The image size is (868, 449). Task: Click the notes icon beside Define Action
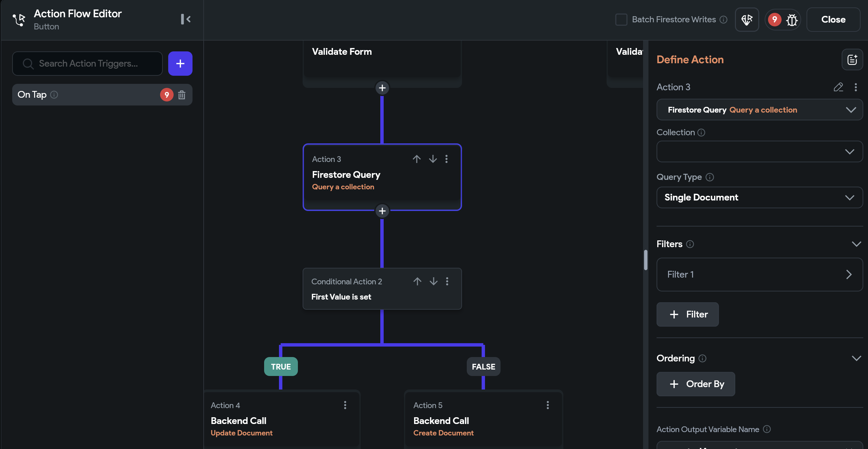click(852, 60)
